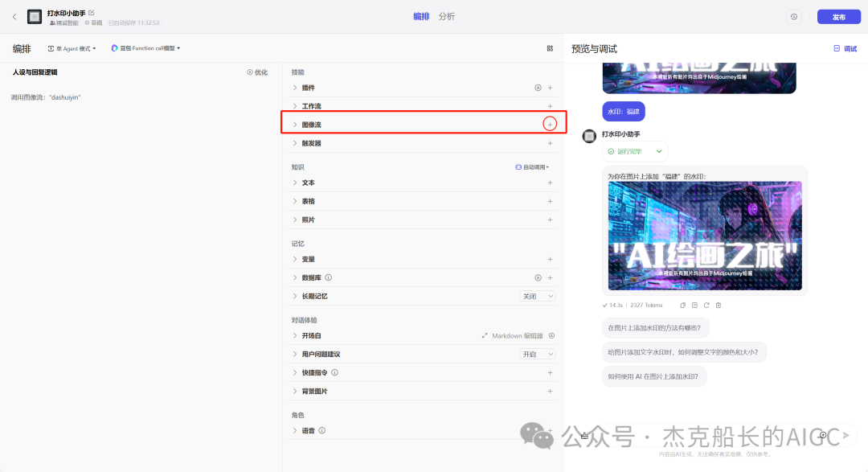Click the user message 水印:福建
The image size is (868, 472).
(x=624, y=111)
